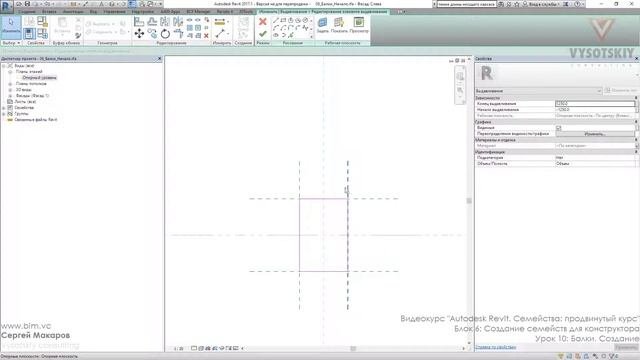Select Связанные файлы Revit in the browser
This screenshot has height=360, width=640.
pyautogui.click(x=36, y=120)
